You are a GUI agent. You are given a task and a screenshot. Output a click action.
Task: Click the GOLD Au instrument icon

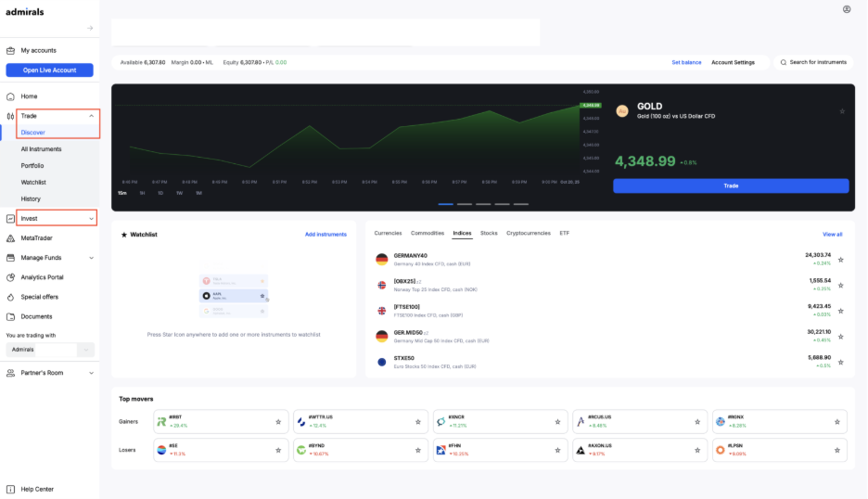pyautogui.click(x=622, y=110)
